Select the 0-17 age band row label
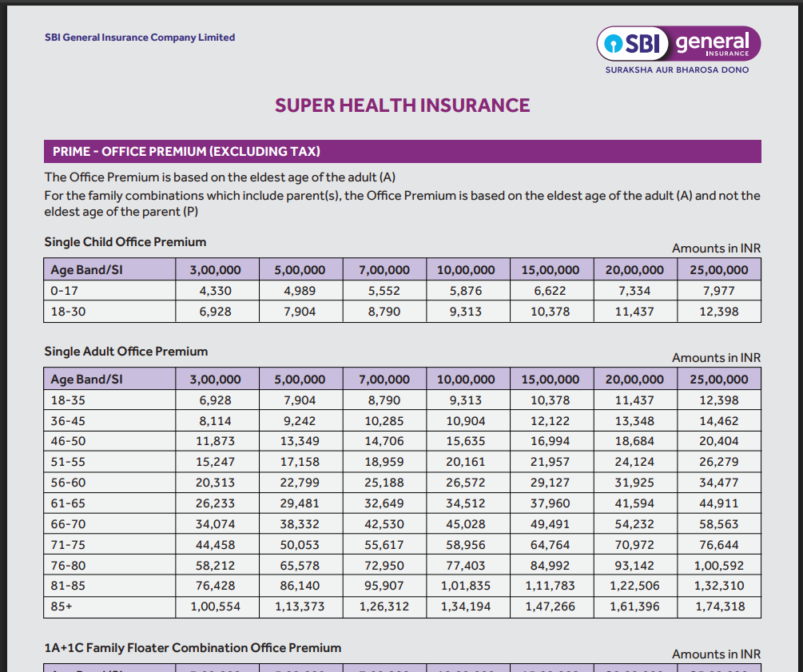Viewport: 803px width, 672px height. (x=62, y=291)
